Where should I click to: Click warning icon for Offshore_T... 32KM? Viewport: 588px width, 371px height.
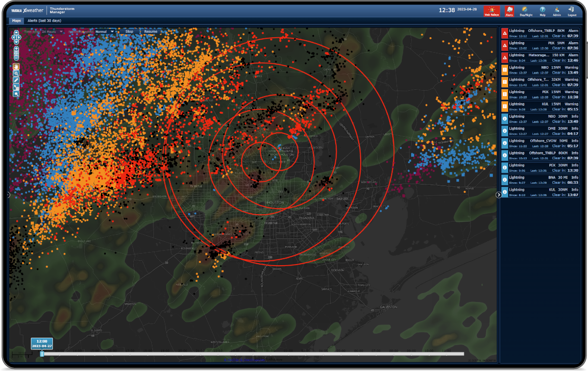pyautogui.click(x=504, y=82)
